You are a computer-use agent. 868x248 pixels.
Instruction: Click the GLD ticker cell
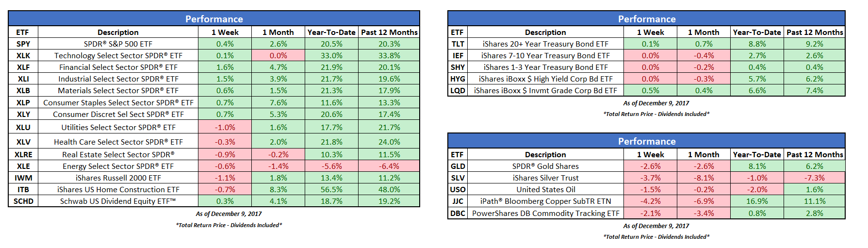(x=458, y=166)
